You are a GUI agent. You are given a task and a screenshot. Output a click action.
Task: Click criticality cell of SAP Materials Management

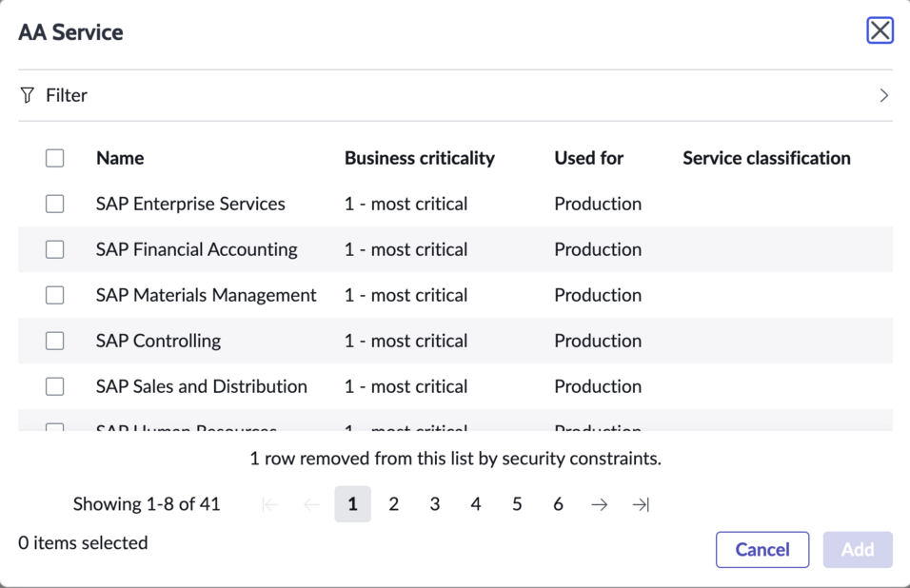(x=406, y=295)
